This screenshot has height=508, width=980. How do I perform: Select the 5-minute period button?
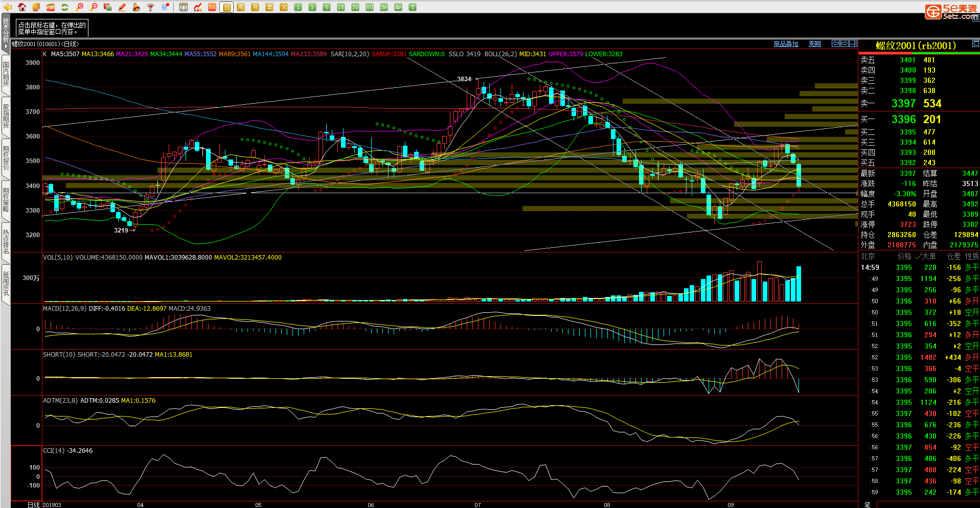(x=327, y=7)
